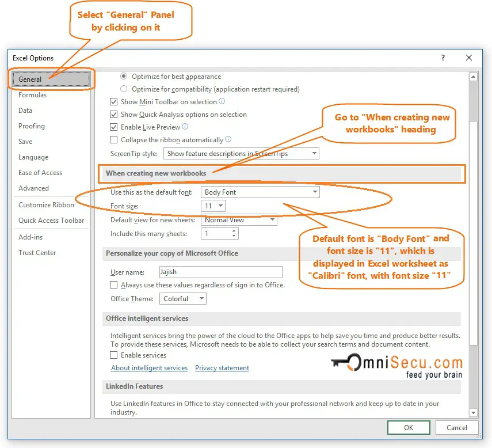This screenshot has height=448, width=492.
Task: Go to the Advanced options panel
Action: (33, 188)
